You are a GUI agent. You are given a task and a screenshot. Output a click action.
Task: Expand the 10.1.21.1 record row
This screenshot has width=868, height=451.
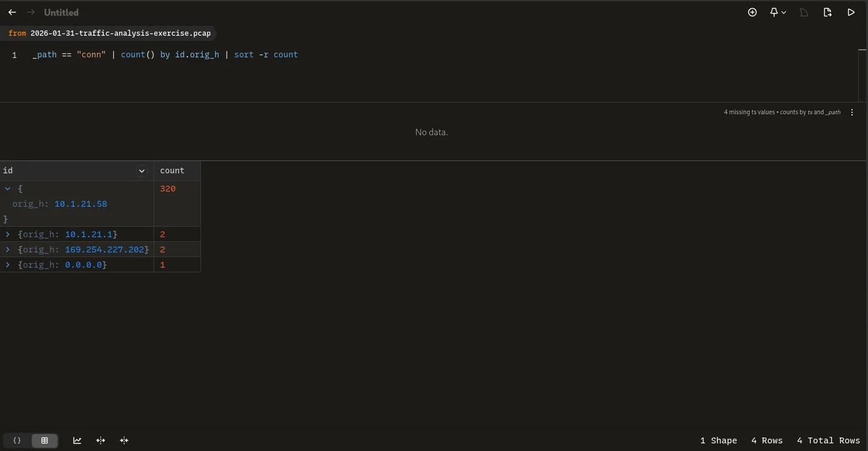tap(8, 234)
